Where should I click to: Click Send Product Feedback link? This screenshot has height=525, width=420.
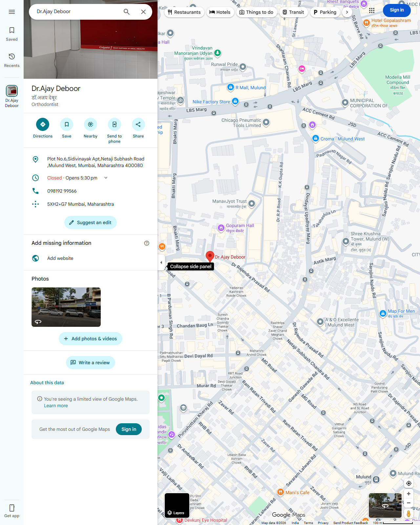coord(350,523)
